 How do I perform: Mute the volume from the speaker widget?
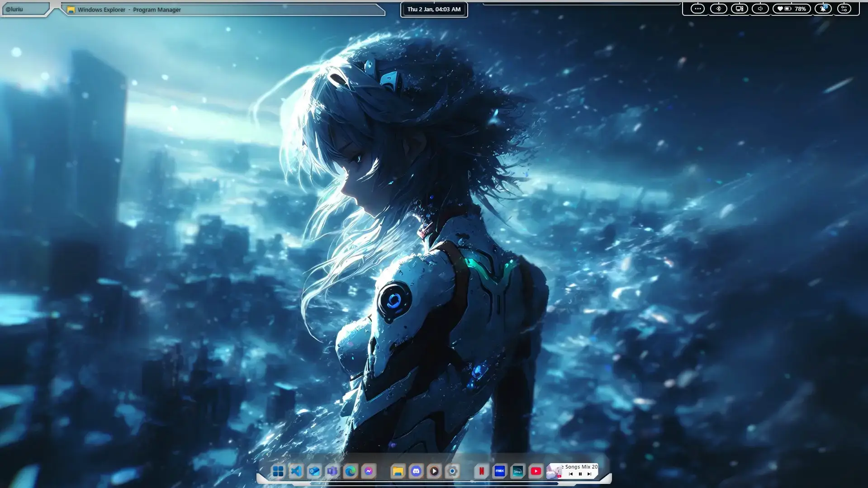(x=760, y=8)
